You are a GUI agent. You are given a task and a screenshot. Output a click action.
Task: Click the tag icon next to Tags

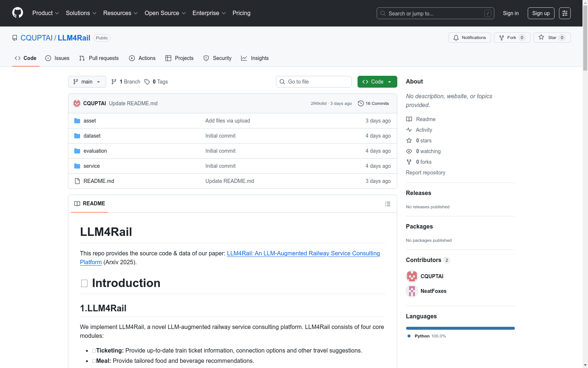(x=147, y=82)
